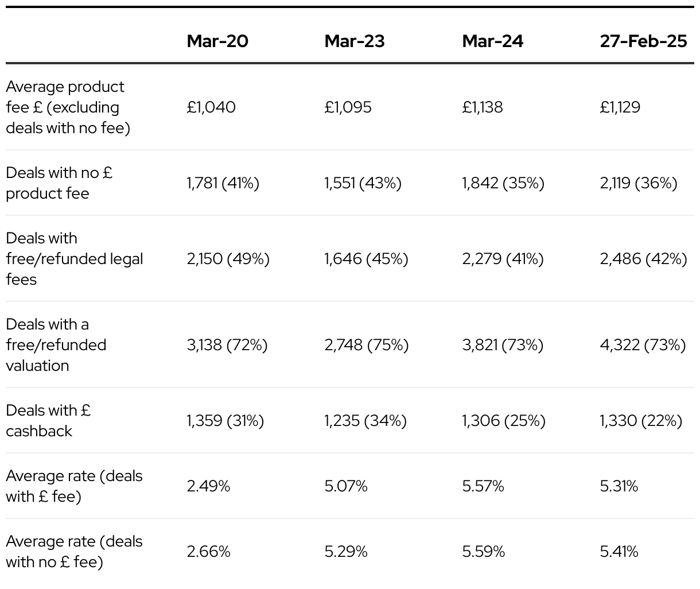Screen dimensions: 700x589
Task: Click the 27-Feb-25 column header
Action: (x=644, y=41)
